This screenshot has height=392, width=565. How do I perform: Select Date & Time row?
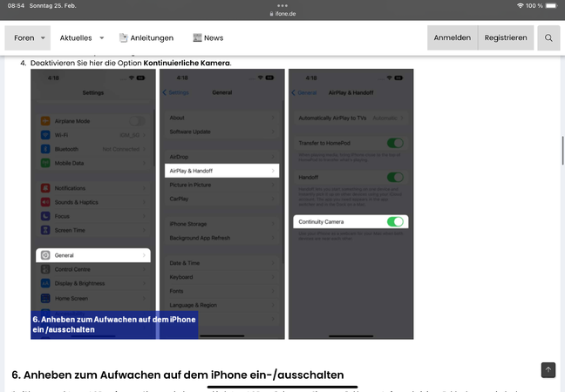222,263
